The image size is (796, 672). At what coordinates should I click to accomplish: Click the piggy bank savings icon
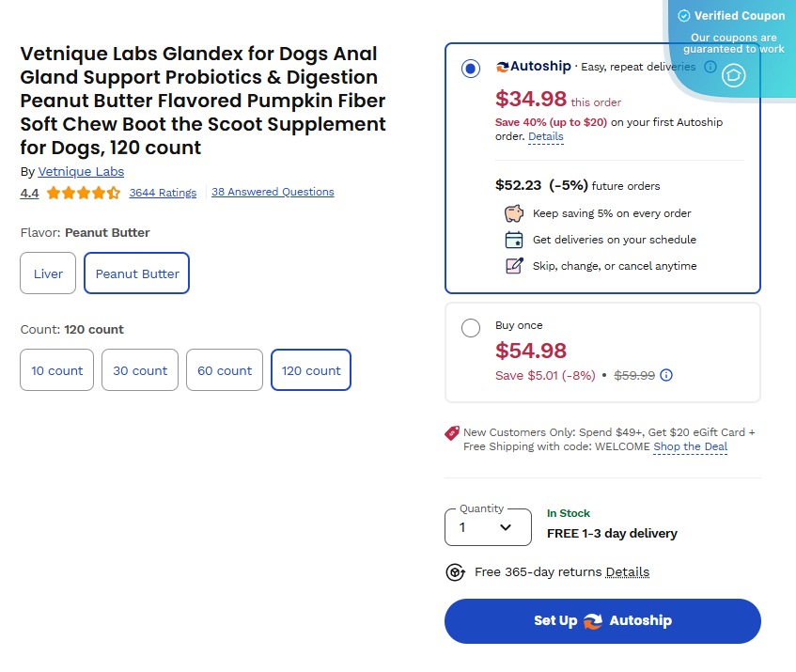514,213
